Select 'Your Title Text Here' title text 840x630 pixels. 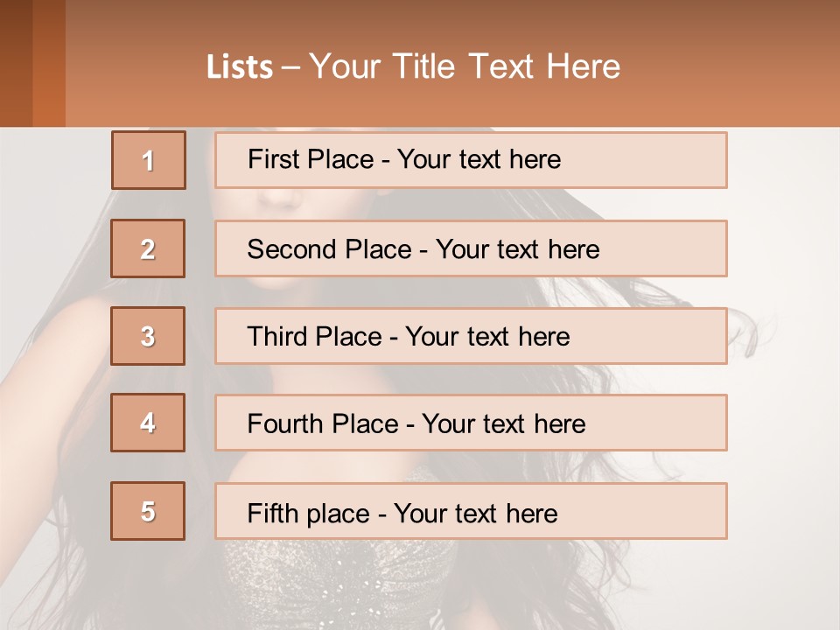[x=465, y=66]
